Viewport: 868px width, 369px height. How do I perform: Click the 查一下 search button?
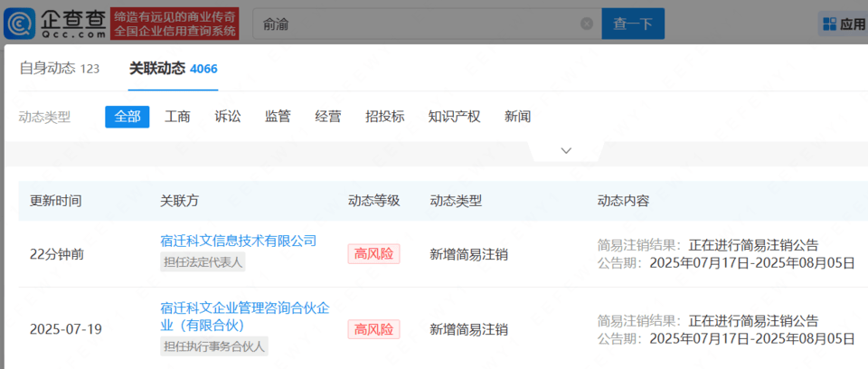coord(633,24)
